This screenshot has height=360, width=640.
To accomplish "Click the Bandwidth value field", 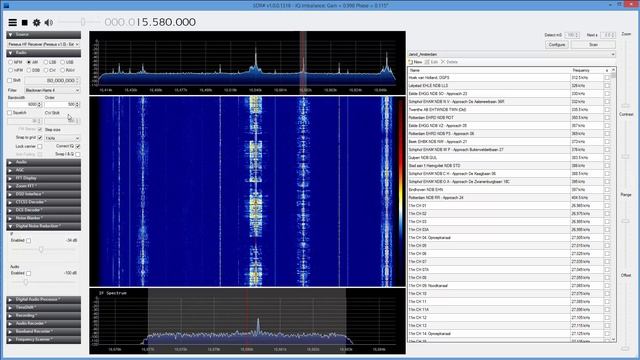I will 25,104.
